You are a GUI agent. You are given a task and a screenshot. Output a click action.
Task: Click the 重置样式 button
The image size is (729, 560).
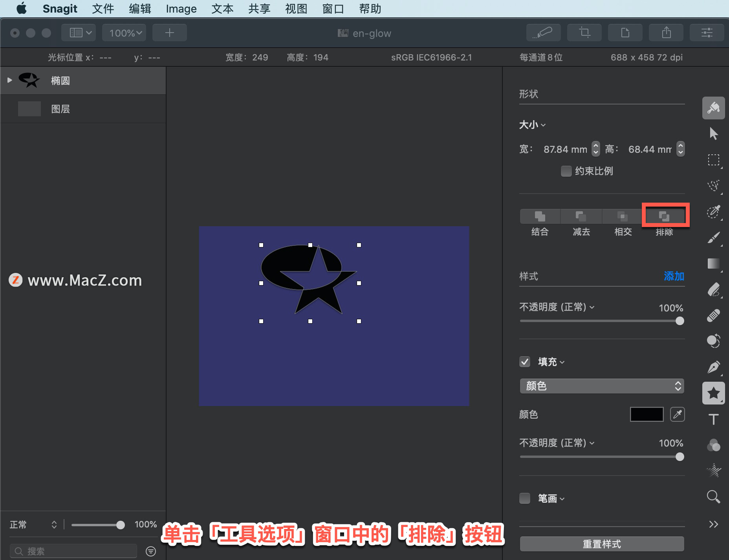pos(602,544)
